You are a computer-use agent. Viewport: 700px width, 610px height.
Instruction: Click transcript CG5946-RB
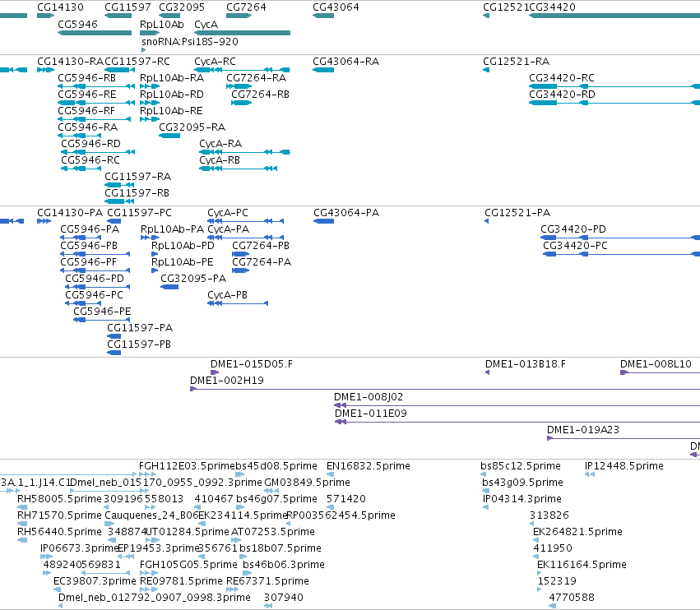click(x=86, y=77)
